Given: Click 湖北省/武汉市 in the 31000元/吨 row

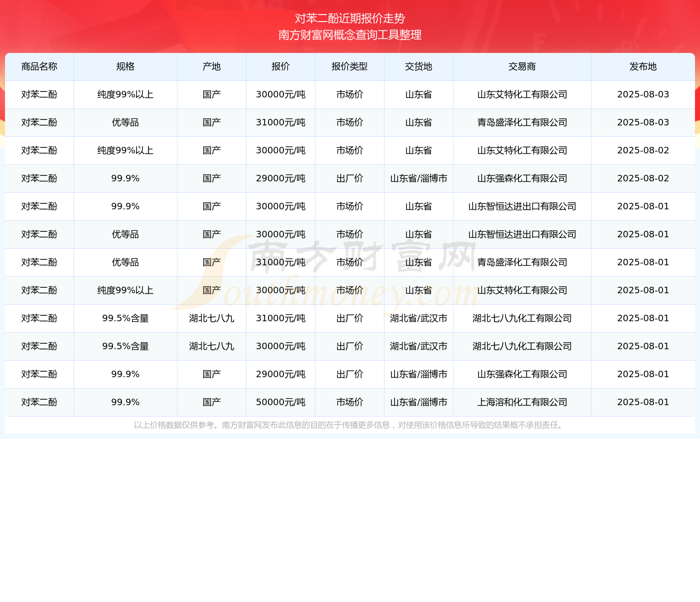Looking at the screenshot, I should [418, 318].
